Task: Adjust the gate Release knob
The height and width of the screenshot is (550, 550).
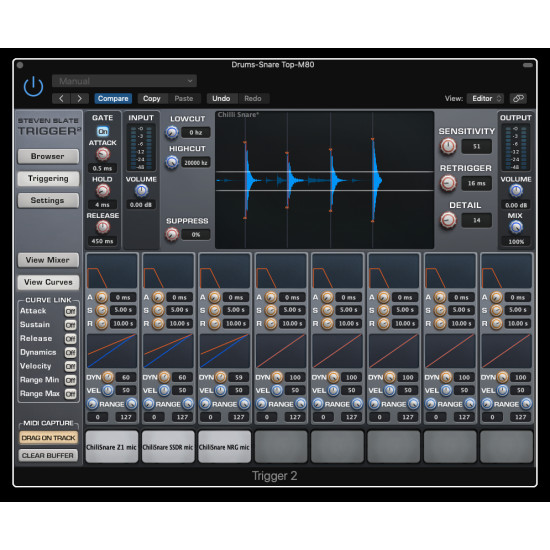Action: [x=103, y=227]
